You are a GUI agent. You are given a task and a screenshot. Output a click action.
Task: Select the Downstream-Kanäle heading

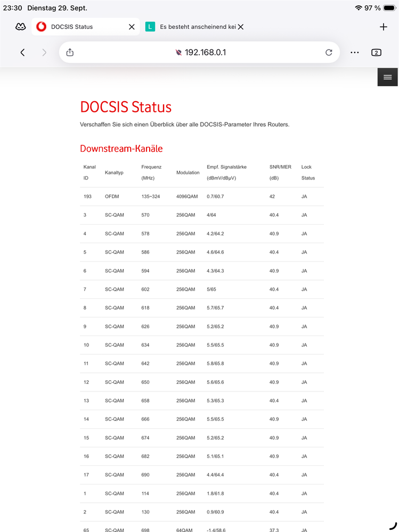coord(121,148)
